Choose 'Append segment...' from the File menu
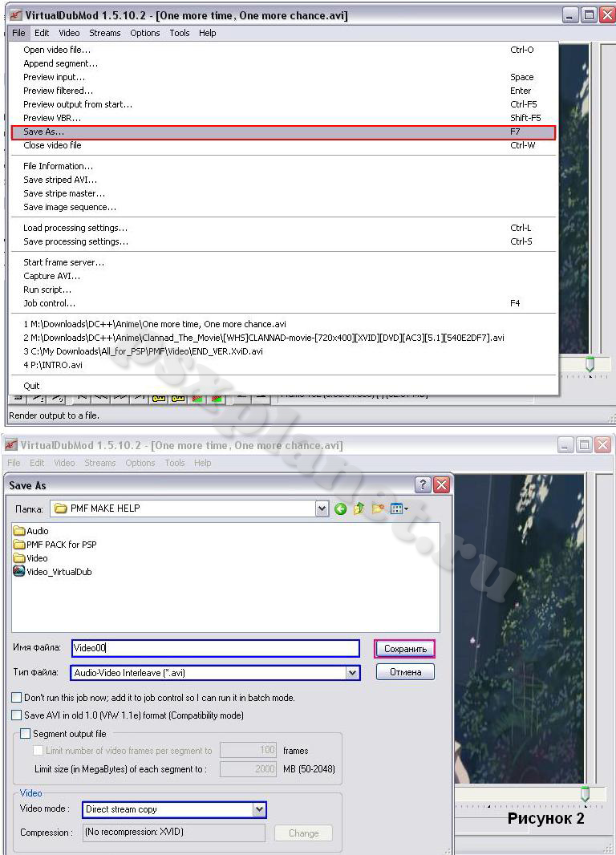 click(283, 63)
